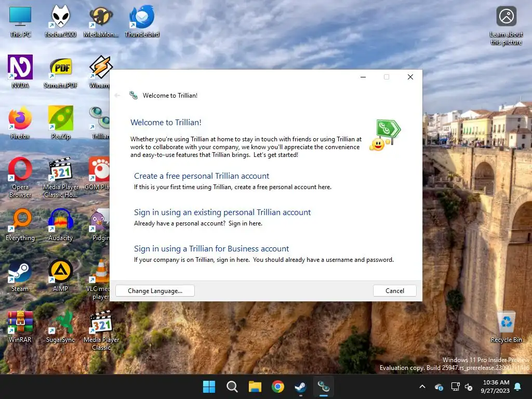Select the MediaMonkey desktop shortcut
The image size is (532, 399).
(101, 21)
